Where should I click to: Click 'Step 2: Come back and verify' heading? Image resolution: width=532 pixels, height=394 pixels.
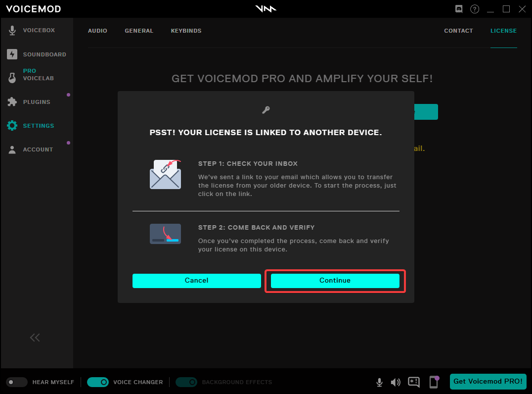(x=256, y=228)
